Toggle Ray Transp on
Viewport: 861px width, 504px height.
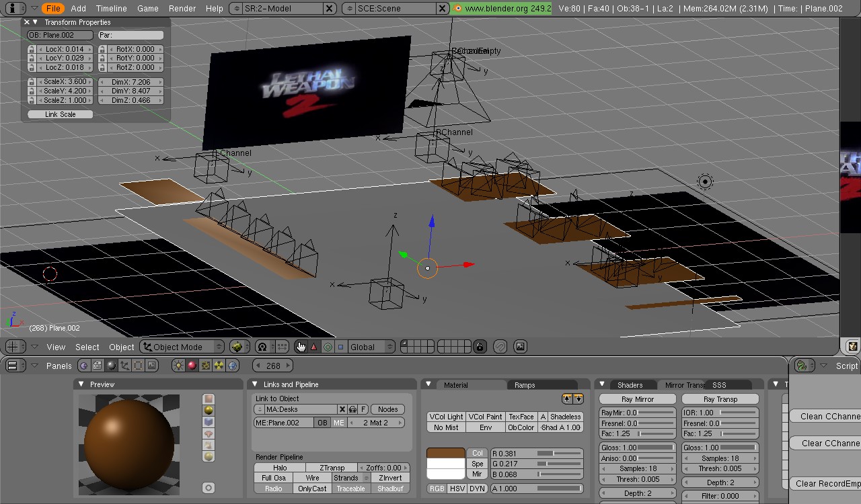[720, 399]
